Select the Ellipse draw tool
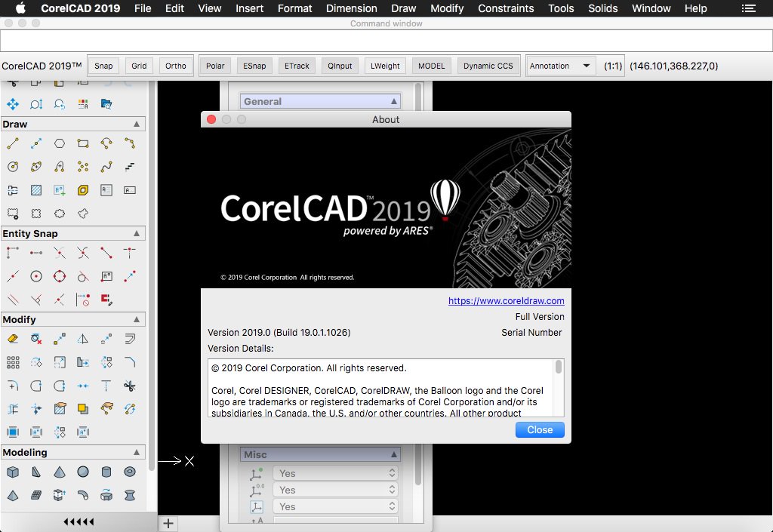This screenshot has height=532, width=773. pyautogui.click(x=36, y=167)
